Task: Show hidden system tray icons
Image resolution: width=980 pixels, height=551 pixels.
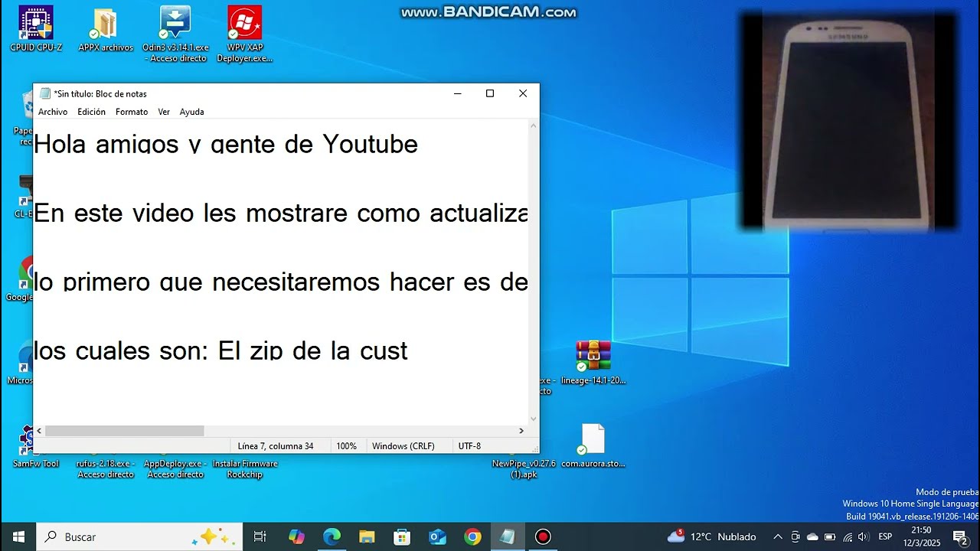Action: pyautogui.click(x=778, y=536)
